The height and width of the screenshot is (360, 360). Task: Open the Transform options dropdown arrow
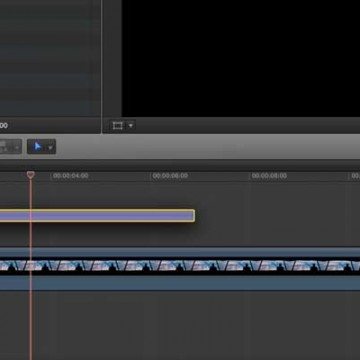point(131,126)
